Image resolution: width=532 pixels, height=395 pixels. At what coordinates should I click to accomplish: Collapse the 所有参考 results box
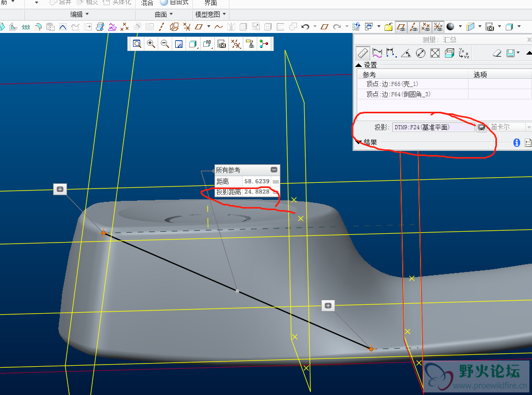pos(274,169)
